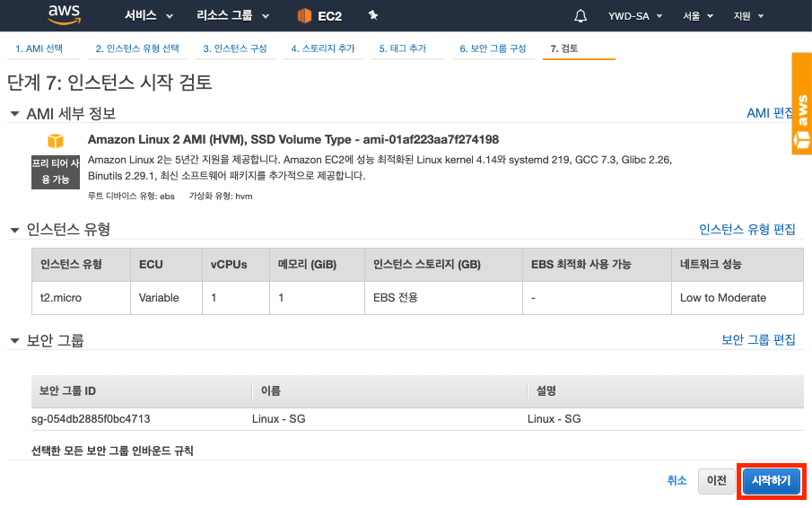Click the AMI 편집 link
Image resolution: width=812 pixels, height=508 pixels.
tap(769, 113)
